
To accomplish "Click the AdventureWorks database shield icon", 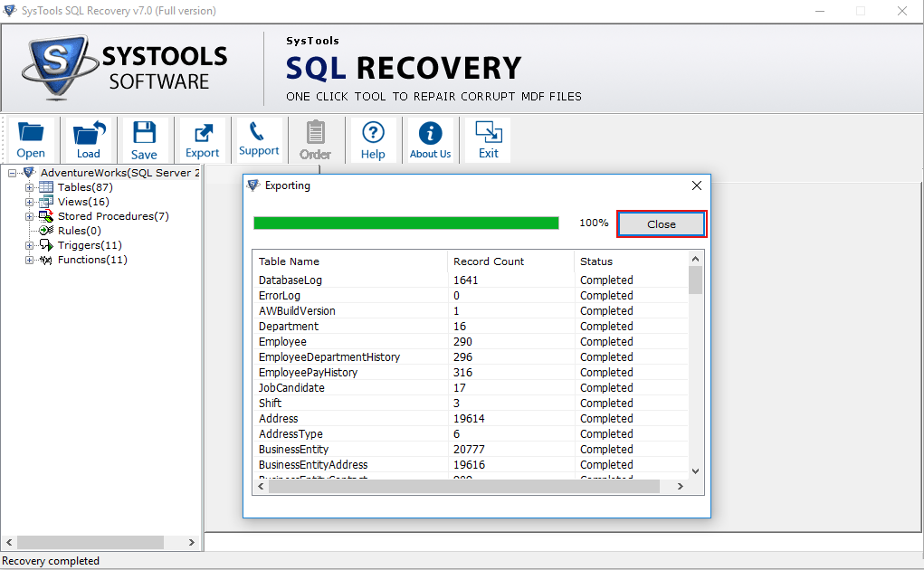I will pos(29,173).
